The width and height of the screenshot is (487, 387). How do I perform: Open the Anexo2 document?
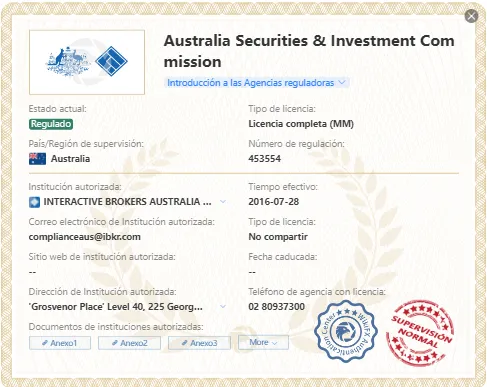click(129, 343)
